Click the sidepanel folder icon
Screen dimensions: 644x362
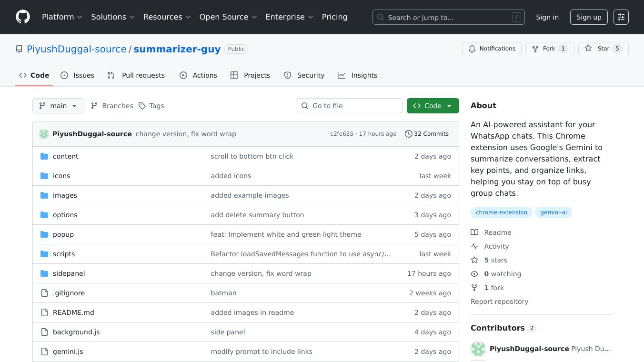[44, 273]
